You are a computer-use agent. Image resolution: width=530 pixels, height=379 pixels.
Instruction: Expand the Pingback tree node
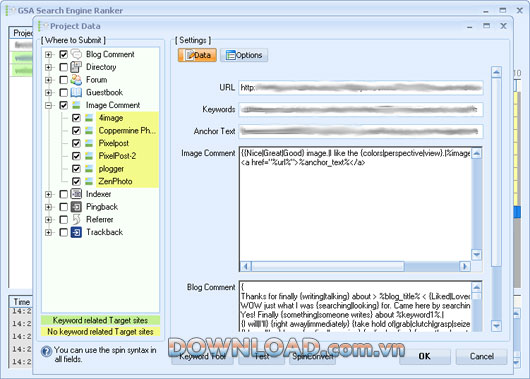[49, 207]
